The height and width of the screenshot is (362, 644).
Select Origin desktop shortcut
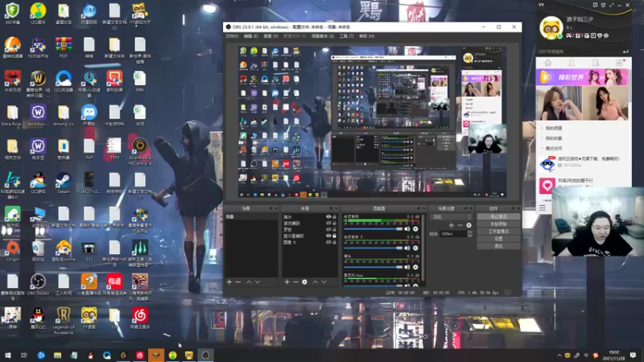12,250
